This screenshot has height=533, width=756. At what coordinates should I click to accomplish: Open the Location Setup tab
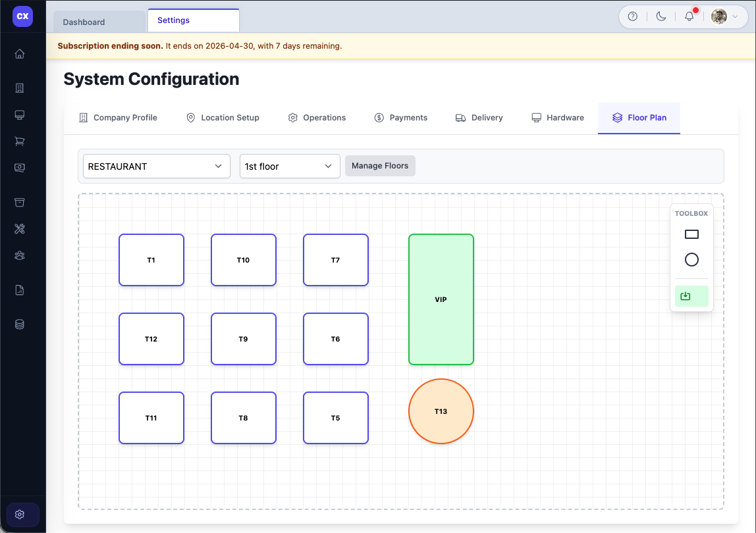pyautogui.click(x=223, y=118)
